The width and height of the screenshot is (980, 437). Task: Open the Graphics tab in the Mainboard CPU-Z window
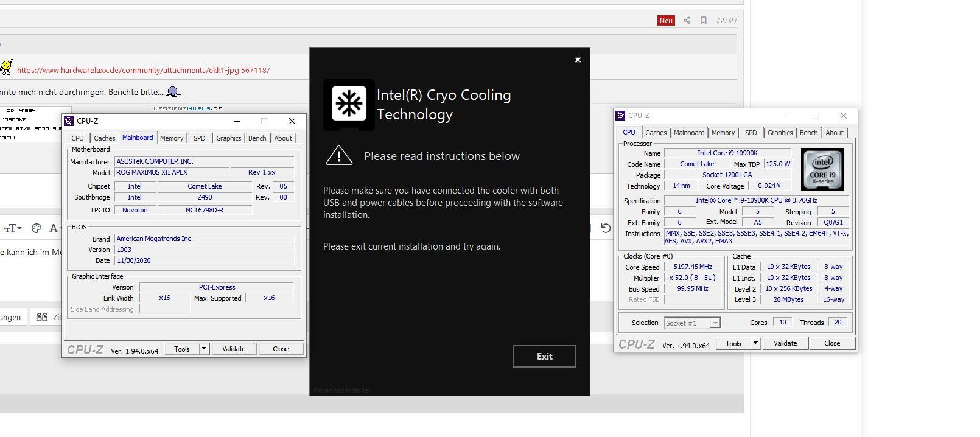point(228,138)
